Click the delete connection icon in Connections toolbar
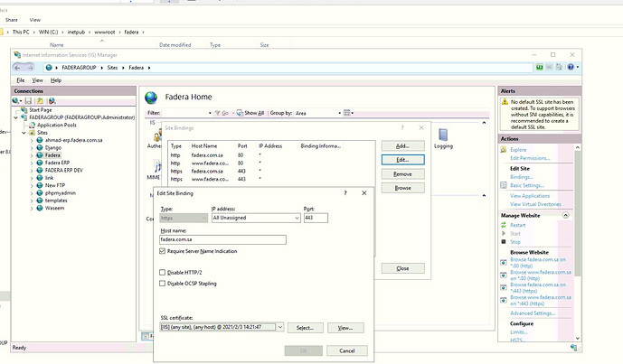The image size is (623, 364). [52, 101]
